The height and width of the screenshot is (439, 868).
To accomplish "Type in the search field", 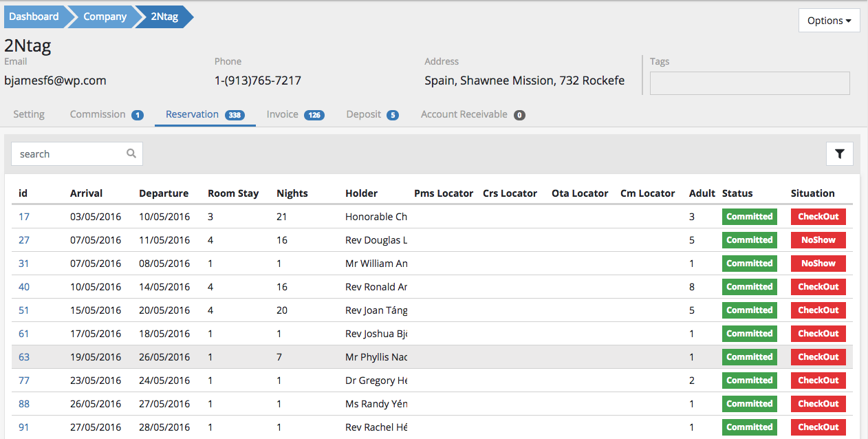I will coord(69,154).
